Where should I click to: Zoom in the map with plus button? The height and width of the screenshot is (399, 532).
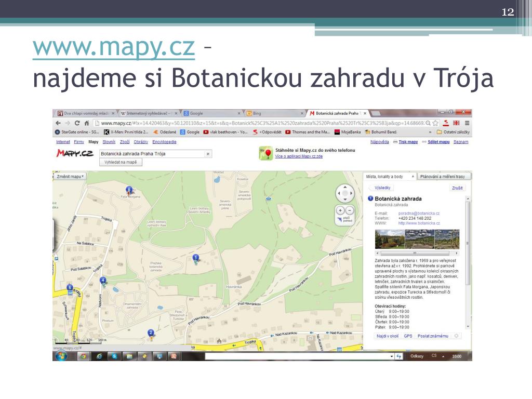coord(340,210)
